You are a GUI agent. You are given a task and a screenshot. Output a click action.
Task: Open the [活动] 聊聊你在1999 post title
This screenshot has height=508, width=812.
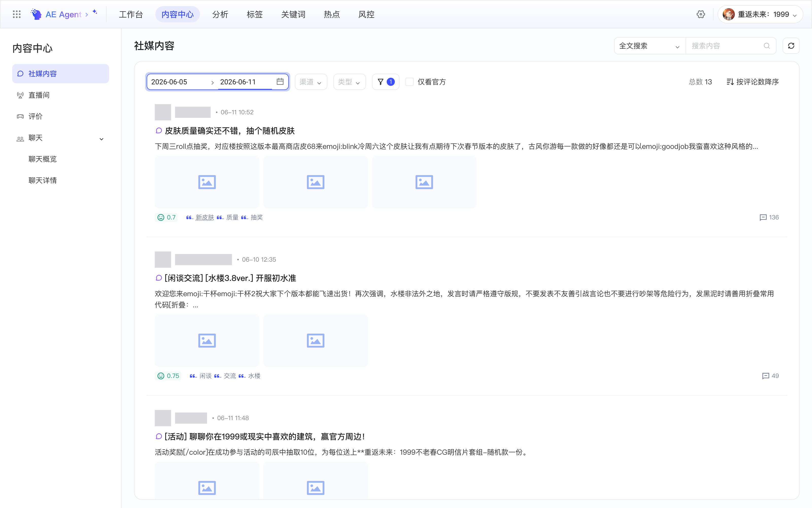tap(265, 437)
